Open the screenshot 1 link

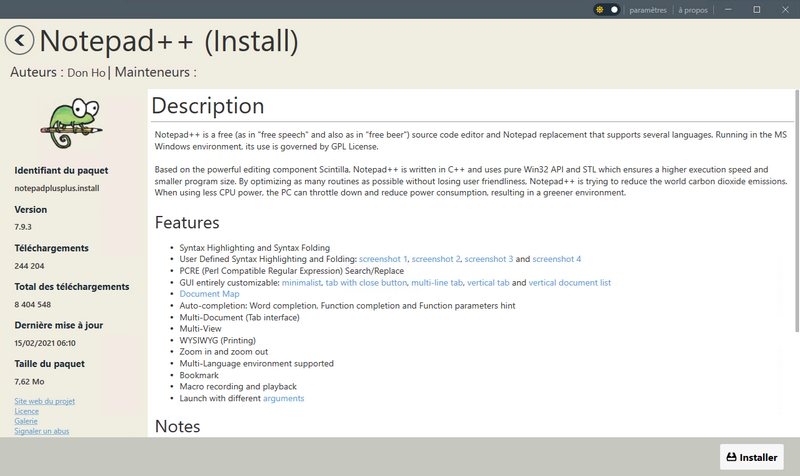(x=383, y=259)
